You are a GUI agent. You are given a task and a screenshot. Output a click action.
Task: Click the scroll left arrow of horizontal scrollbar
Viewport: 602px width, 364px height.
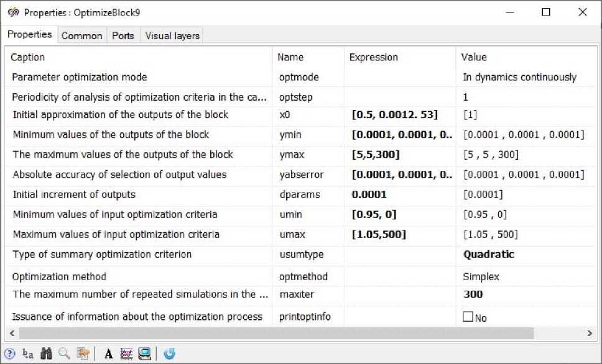pos(12,334)
